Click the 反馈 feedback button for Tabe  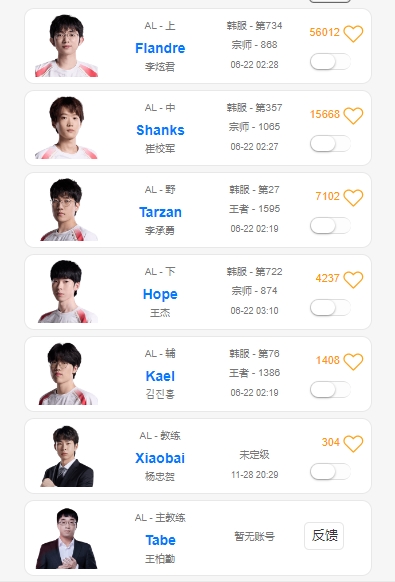point(324,536)
